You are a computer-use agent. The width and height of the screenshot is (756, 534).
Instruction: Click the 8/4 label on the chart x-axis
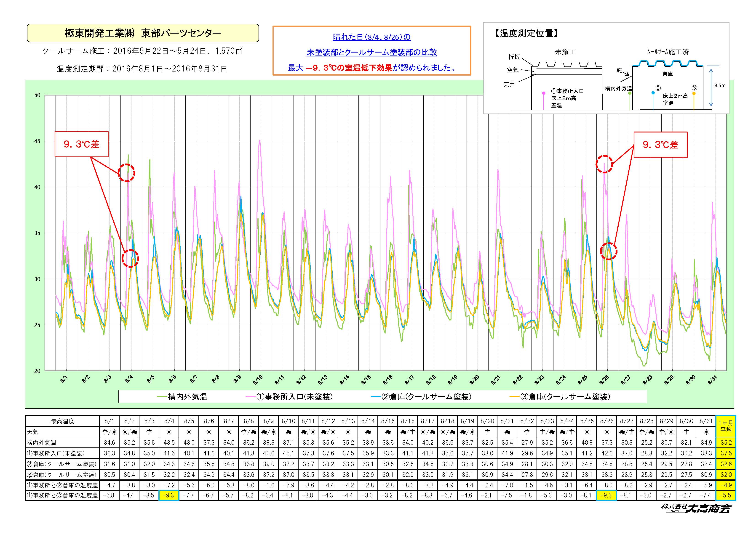tap(129, 379)
